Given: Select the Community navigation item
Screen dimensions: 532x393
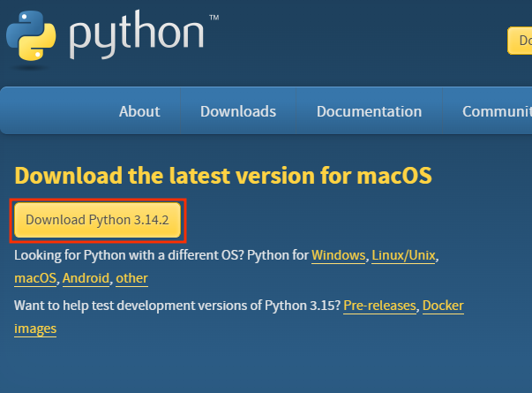Looking at the screenshot, I should 497,111.
